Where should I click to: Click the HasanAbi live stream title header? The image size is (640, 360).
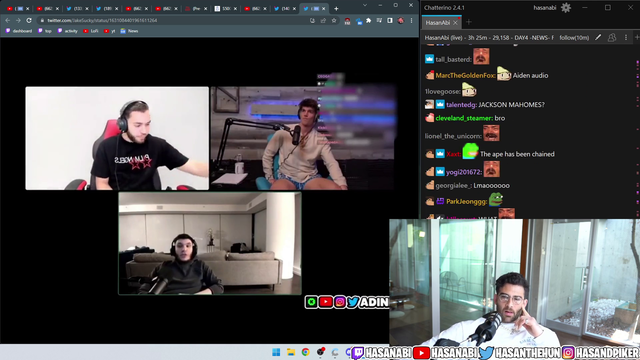coord(489,38)
